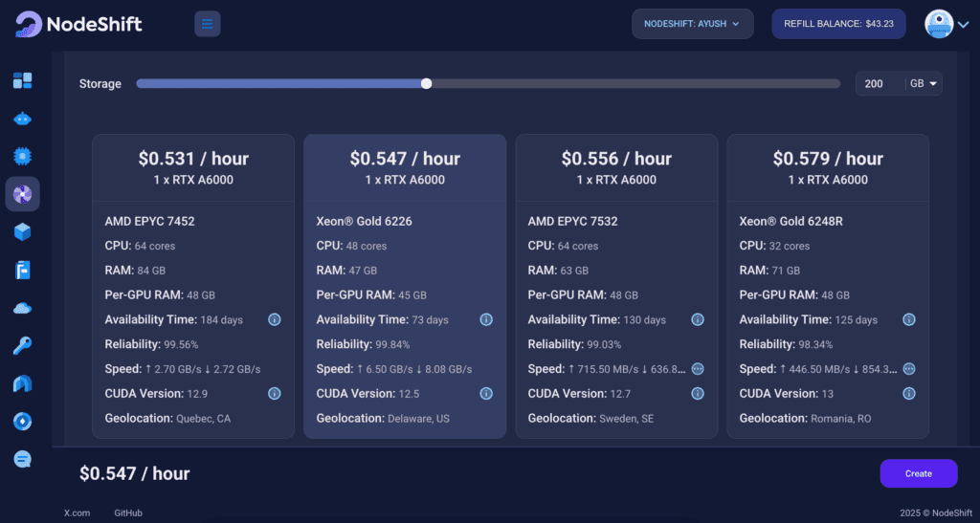Viewport: 980px width, 523px height.
Task: Open the key icon in sidebar
Action: [x=22, y=345]
